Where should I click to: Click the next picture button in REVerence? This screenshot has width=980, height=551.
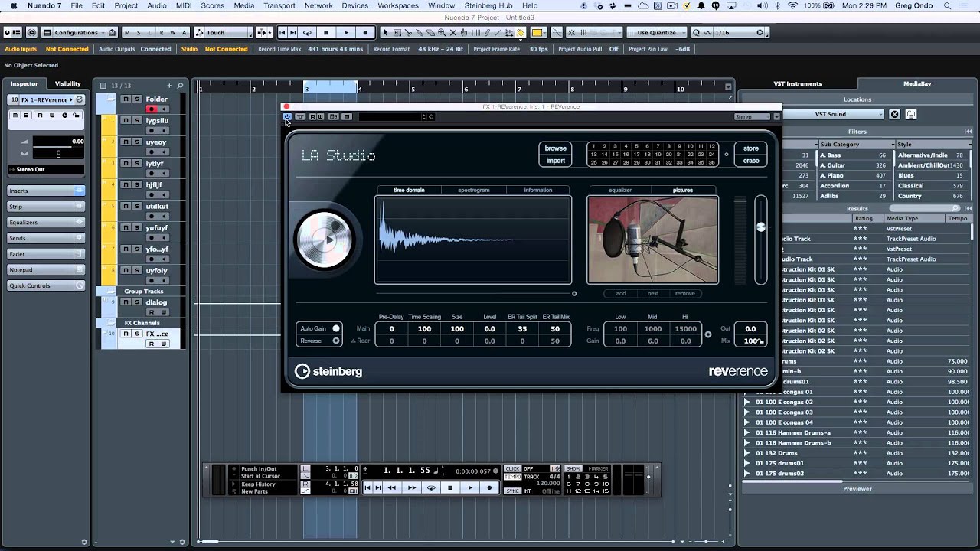[653, 293]
